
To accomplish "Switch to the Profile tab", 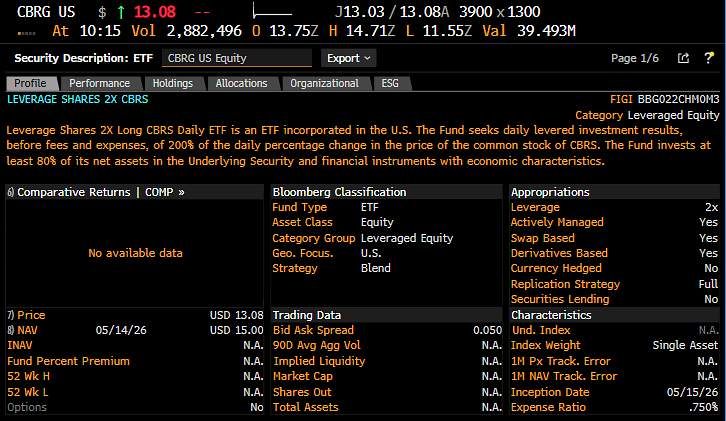I will coord(31,83).
